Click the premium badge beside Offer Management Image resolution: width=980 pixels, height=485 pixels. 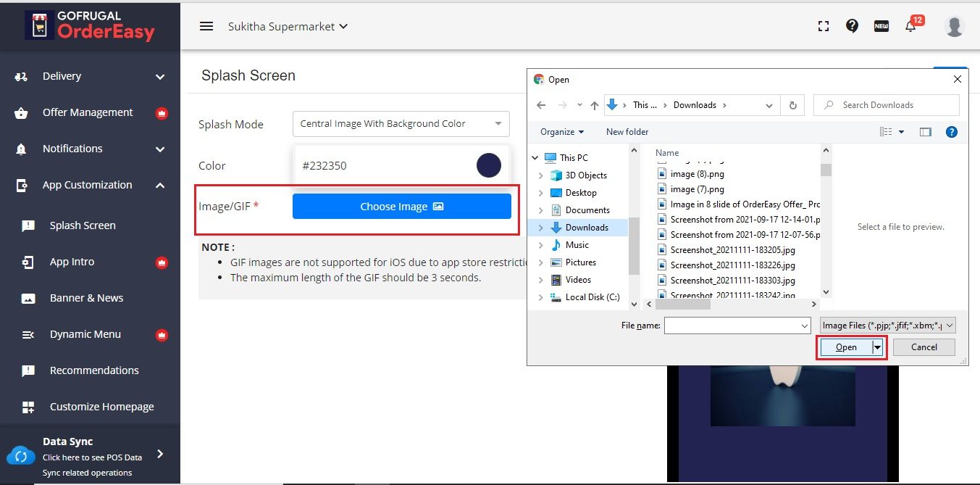tap(162, 113)
